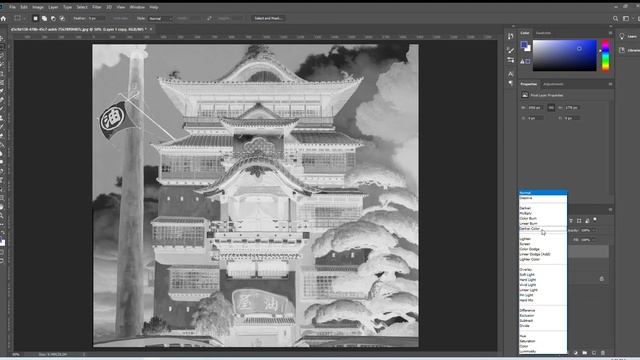Choose Divide blend mode
This screenshot has height=360, width=640.
[x=543, y=326]
